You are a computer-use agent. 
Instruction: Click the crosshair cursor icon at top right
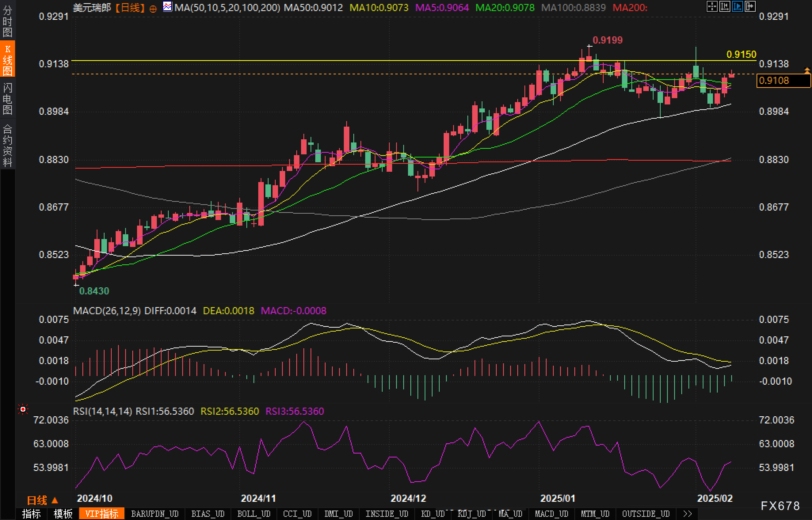pos(712,6)
